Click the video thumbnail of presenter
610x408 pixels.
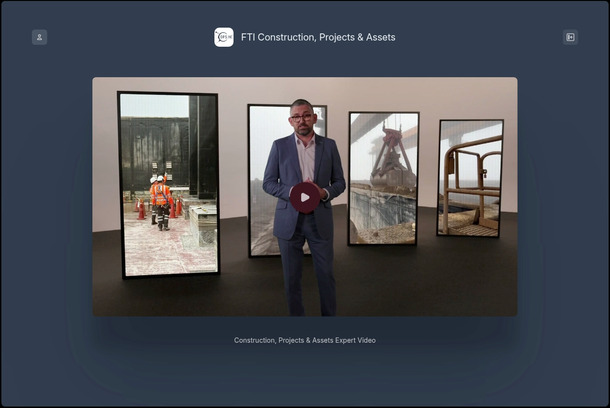305,196
